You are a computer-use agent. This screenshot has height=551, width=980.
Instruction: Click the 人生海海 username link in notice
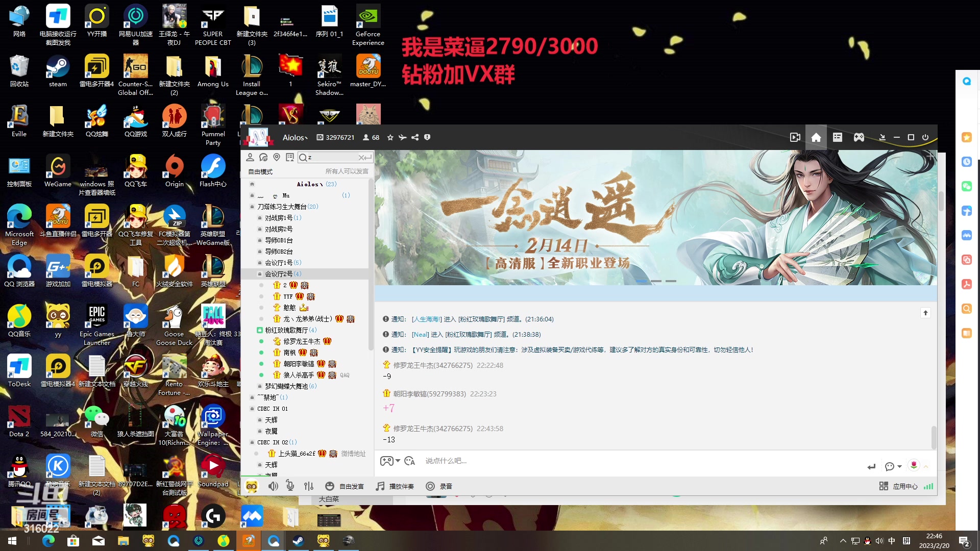(426, 319)
